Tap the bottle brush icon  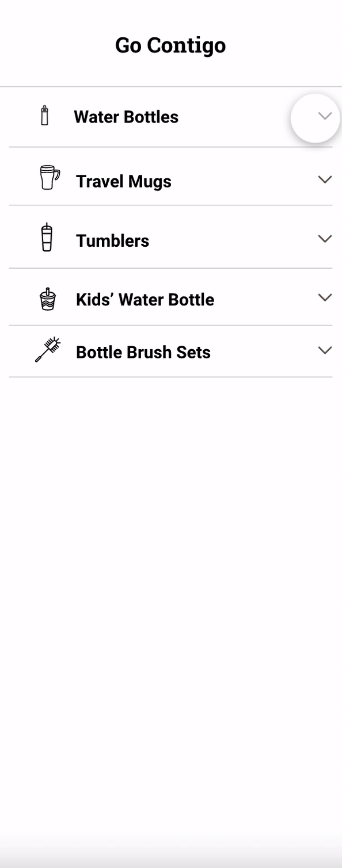click(48, 350)
